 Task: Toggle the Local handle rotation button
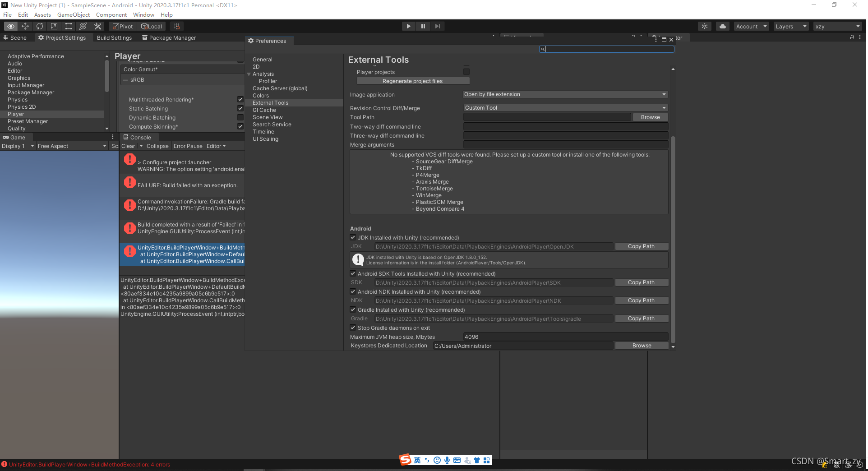[152, 26]
